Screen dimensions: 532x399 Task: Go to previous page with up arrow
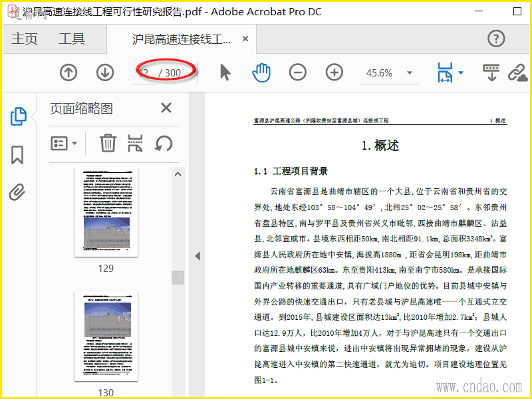(x=68, y=72)
